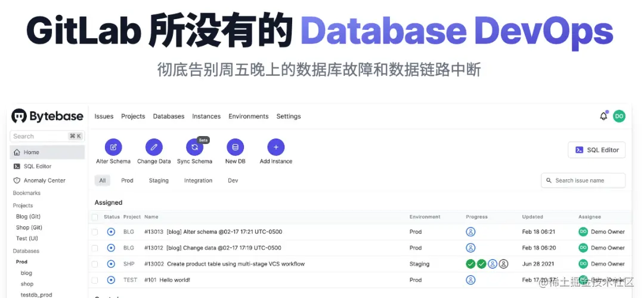Select the Staging environment filter tab
644x298 pixels.
[159, 180]
